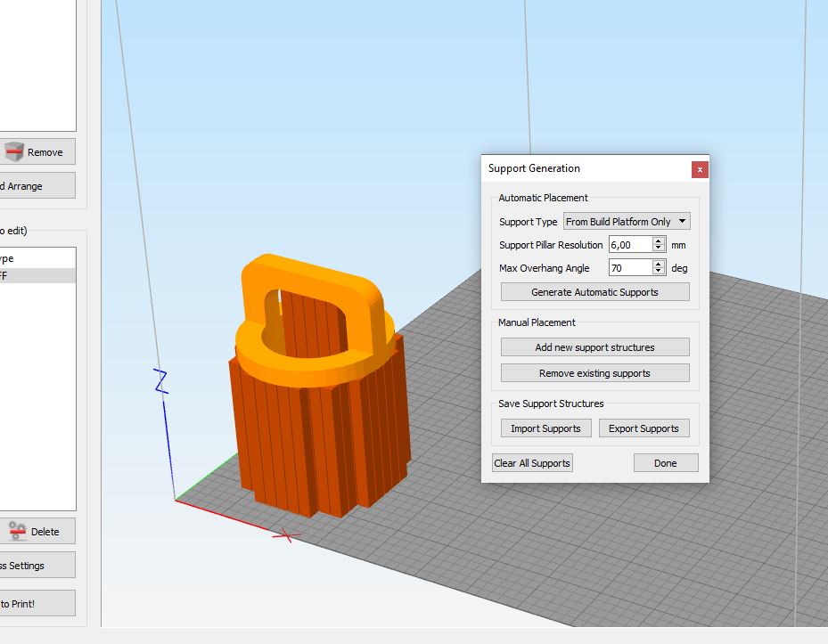
Task: Click the Arrange button in left panel
Action: 37,186
